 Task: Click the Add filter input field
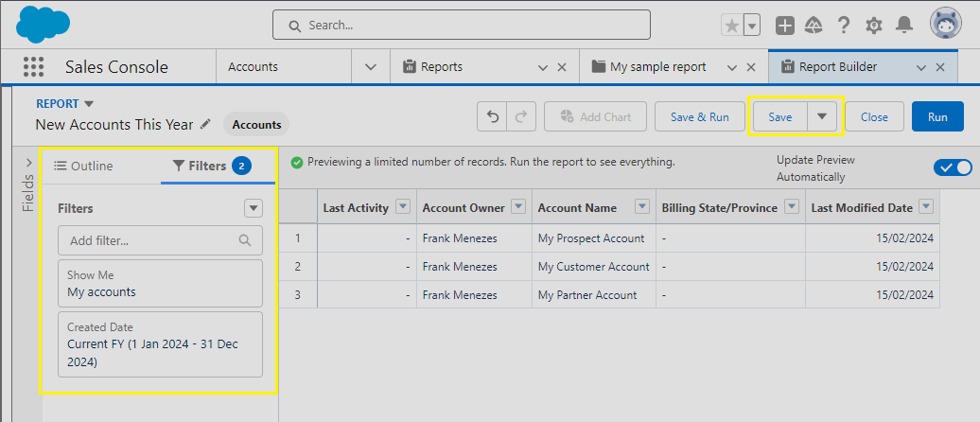click(x=160, y=240)
